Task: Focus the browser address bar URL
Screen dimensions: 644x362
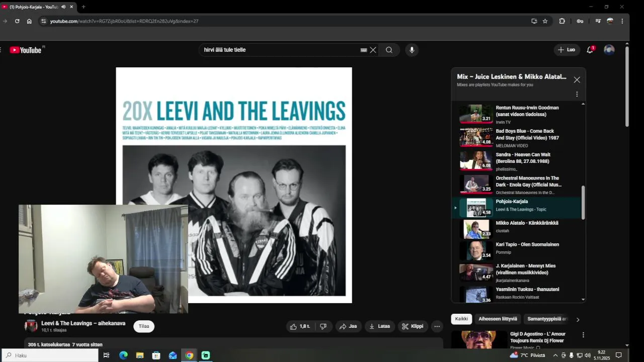Action: (x=124, y=21)
